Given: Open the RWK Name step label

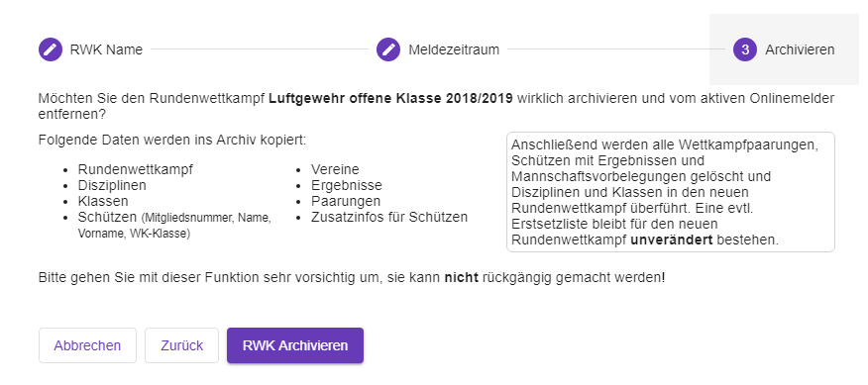Looking at the screenshot, I should click(x=106, y=49).
